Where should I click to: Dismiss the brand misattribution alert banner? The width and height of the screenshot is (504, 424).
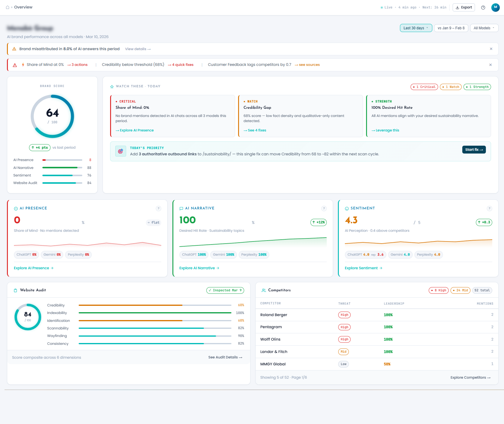pyautogui.click(x=491, y=49)
